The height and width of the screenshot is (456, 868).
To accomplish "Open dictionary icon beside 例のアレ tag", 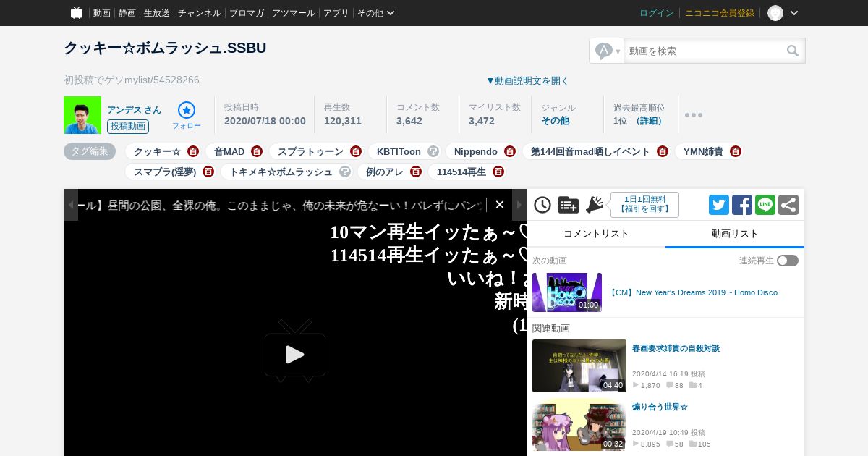I will (x=416, y=172).
